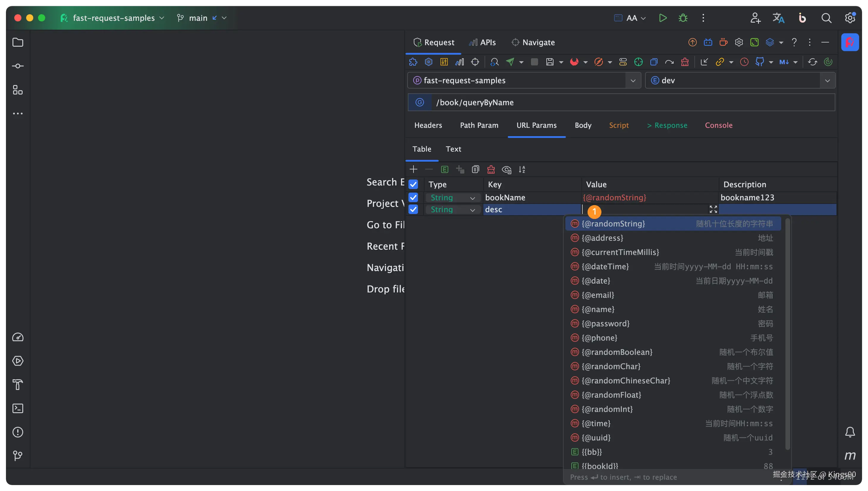Sort the URL params alphabetically

522,169
